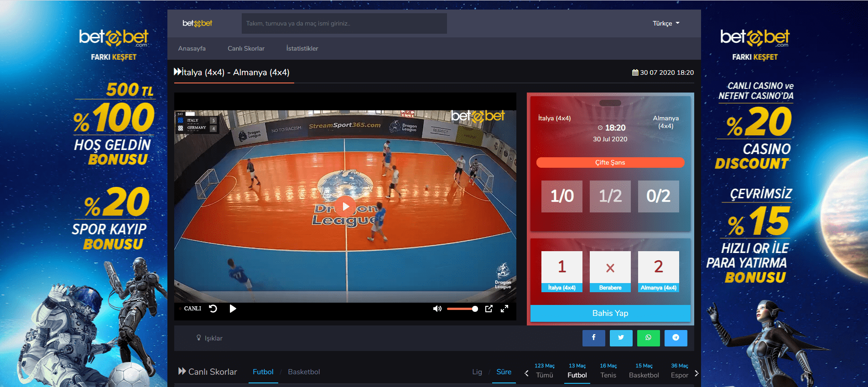Open the Türkçe language dropdown
The height and width of the screenshot is (387, 868).
[x=665, y=23]
